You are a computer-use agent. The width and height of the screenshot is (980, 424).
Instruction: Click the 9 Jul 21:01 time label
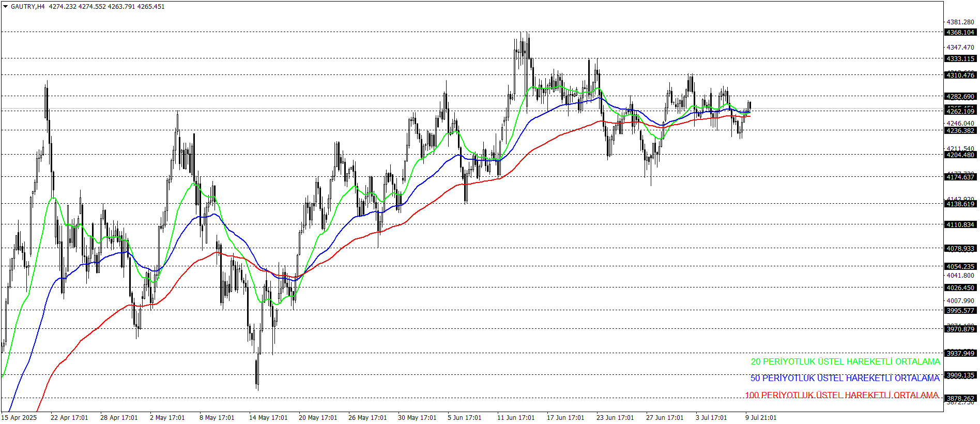point(760,417)
